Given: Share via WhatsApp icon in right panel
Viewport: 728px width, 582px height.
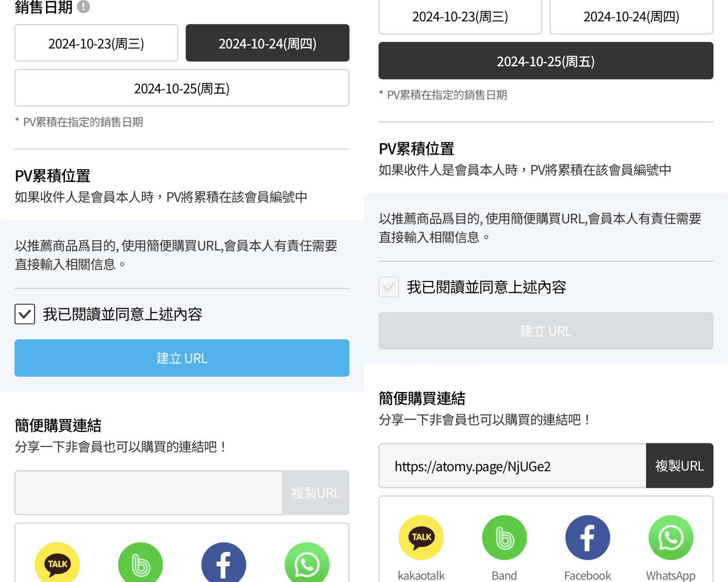Looking at the screenshot, I should 671,537.
